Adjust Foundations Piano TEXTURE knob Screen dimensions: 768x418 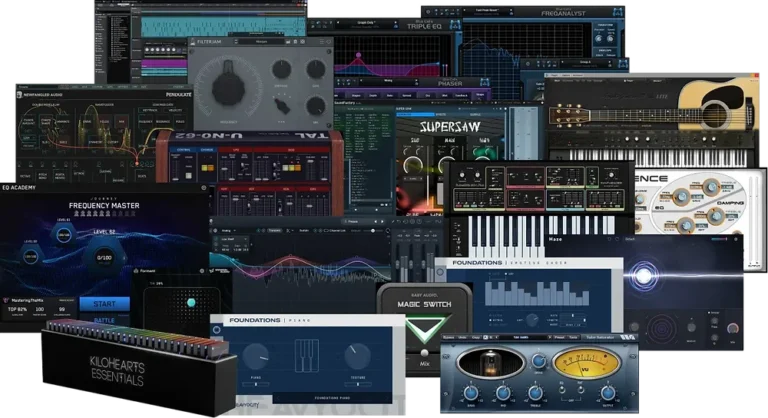click(357, 356)
